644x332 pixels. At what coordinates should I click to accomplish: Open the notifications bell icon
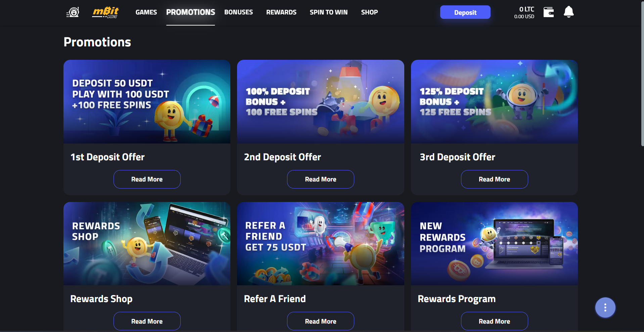pos(568,12)
